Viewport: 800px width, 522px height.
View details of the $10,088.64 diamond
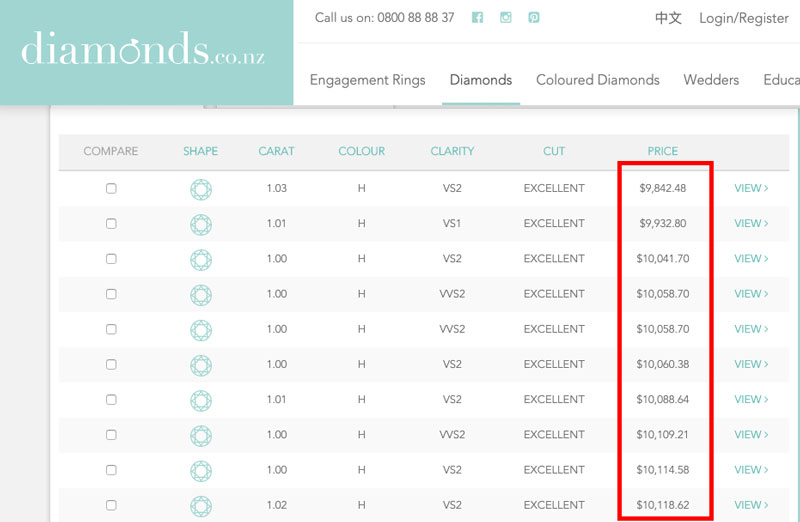tap(751, 399)
